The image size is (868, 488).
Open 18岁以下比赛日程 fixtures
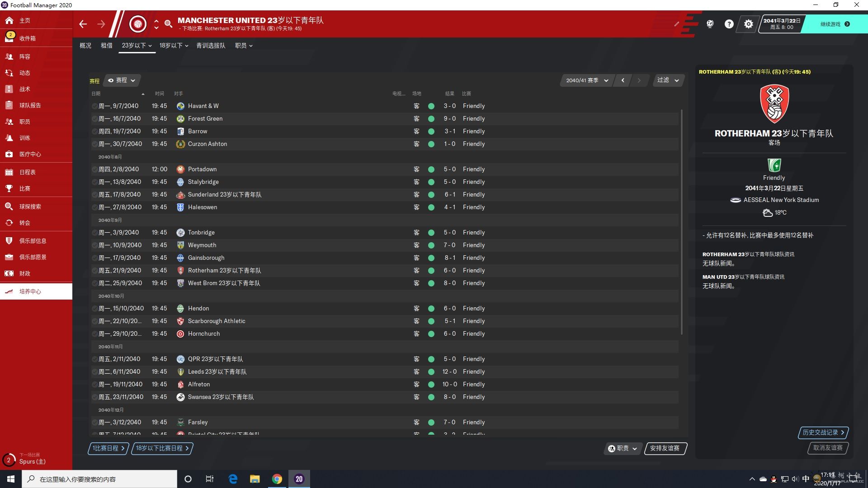click(162, 448)
